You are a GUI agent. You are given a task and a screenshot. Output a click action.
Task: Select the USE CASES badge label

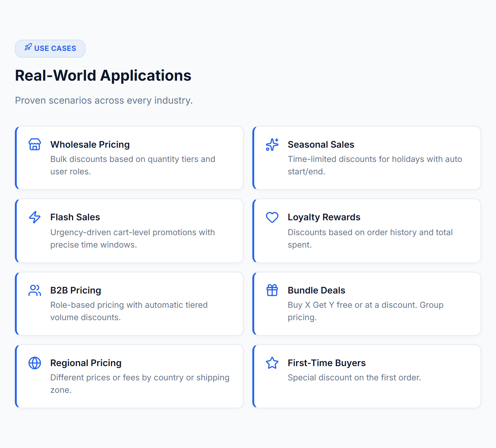55,48
